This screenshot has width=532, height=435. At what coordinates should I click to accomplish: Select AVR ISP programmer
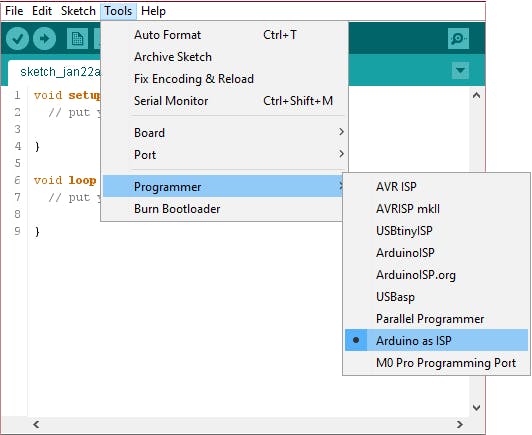(x=437, y=186)
